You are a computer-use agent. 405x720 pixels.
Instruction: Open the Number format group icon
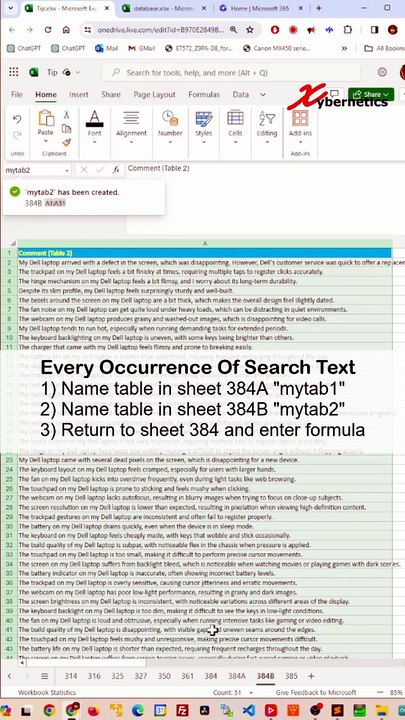click(170, 118)
